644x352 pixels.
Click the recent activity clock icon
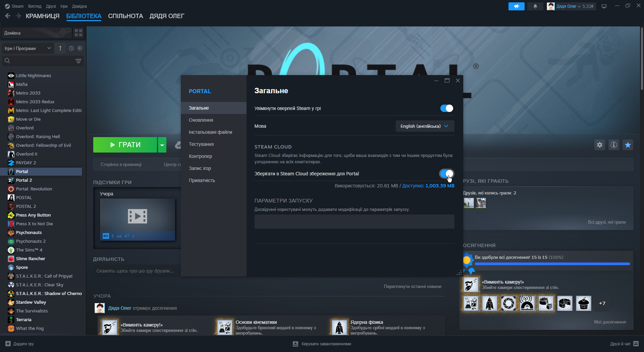[71, 48]
